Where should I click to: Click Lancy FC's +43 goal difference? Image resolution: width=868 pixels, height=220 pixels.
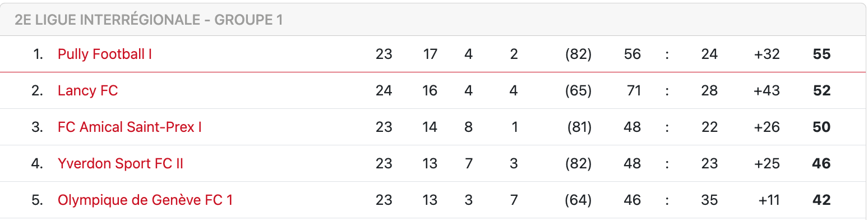click(767, 91)
